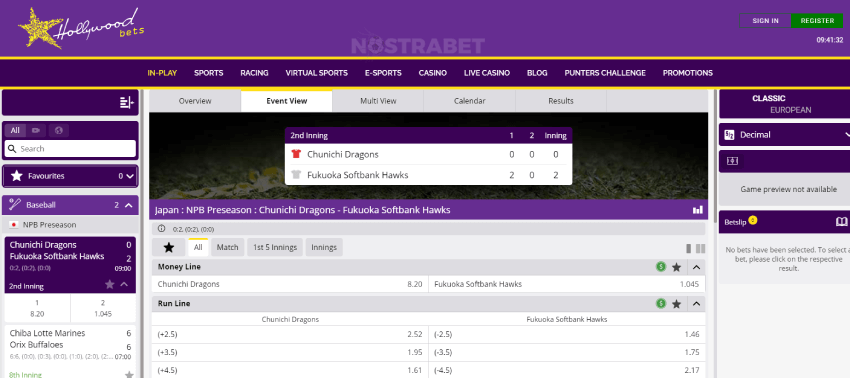Click the Japan flag beside NPB Preseason
This screenshot has height=378, width=850.
click(x=14, y=225)
